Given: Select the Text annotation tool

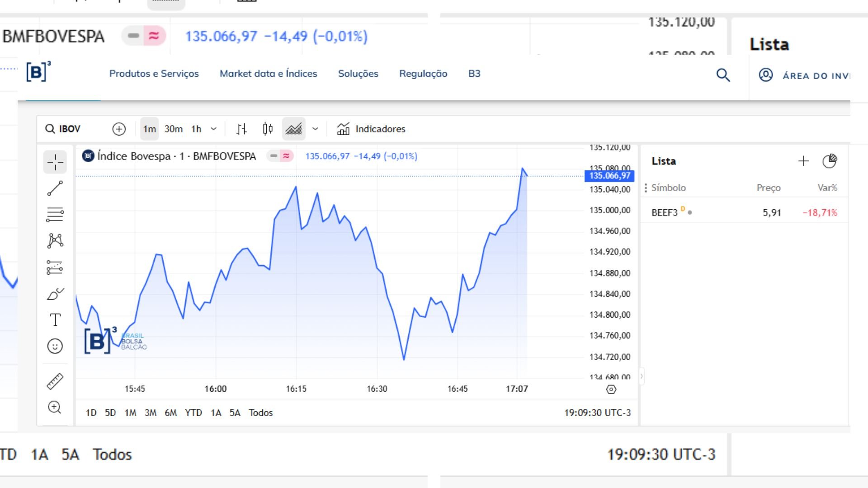Looking at the screenshot, I should [55, 320].
